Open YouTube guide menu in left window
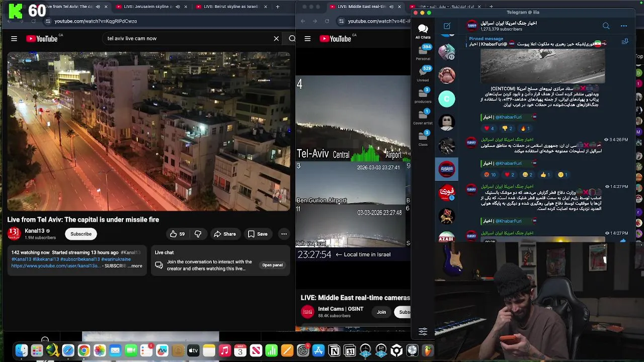Image resolution: width=644 pixels, height=362 pixels. (14, 39)
